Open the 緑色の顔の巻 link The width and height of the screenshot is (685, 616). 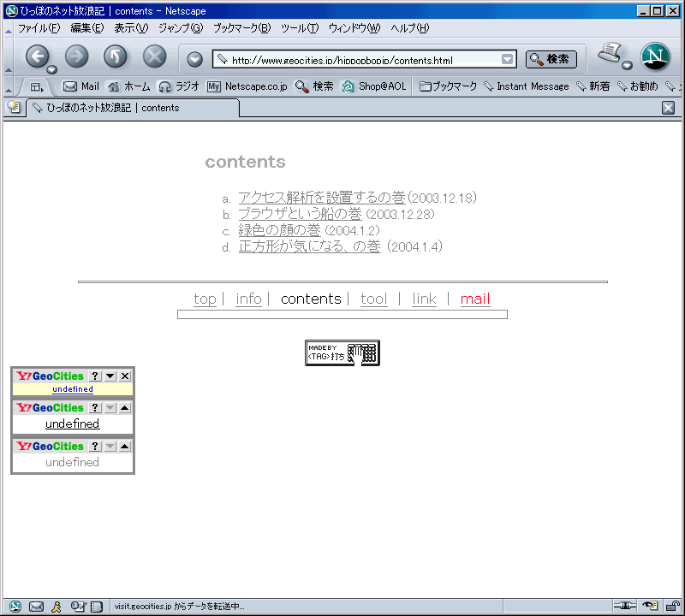(x=280, y=230)
